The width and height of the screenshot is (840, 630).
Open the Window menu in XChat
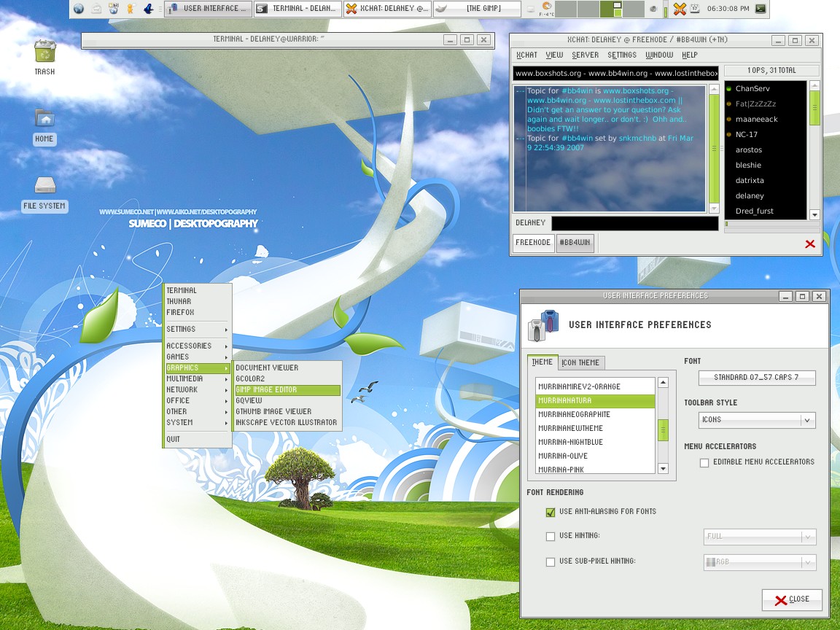pyautogui.click(x=659, y=55)
